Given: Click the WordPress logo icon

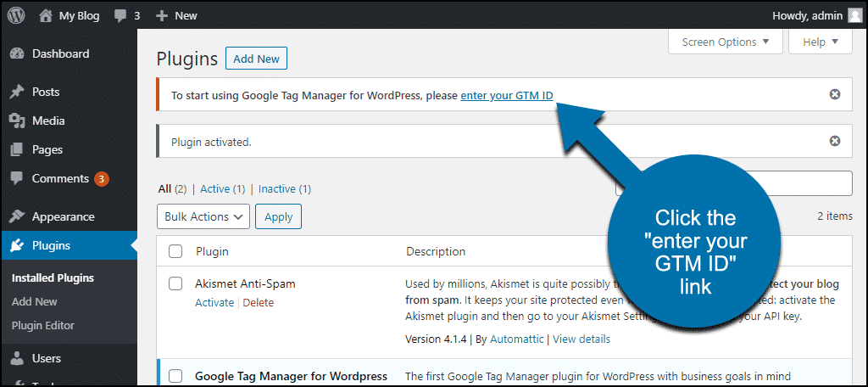Looking at the screenshot, I should 16,15.
